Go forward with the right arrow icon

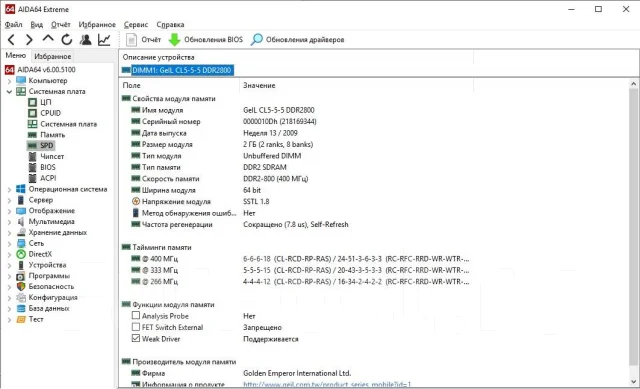[x=29, y=40]
